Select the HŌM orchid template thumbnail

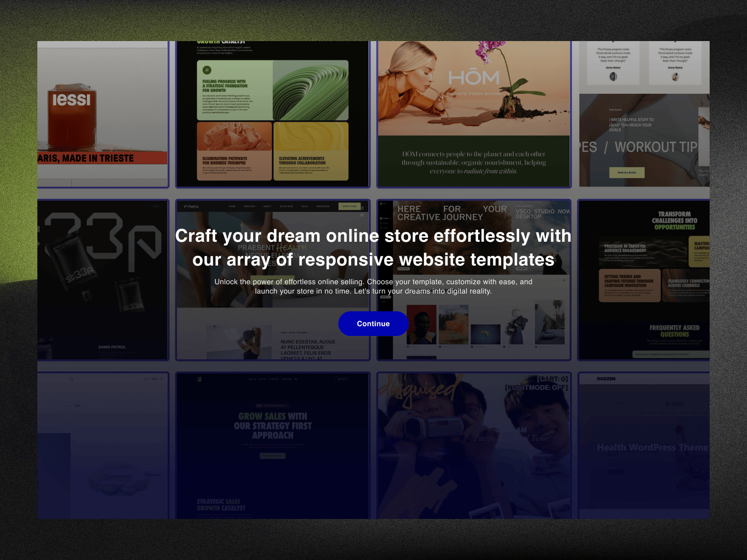(474, 114)
